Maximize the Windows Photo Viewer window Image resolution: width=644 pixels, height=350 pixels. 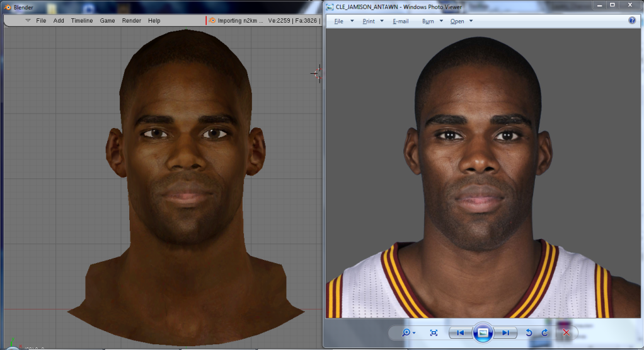coord(612,5)
